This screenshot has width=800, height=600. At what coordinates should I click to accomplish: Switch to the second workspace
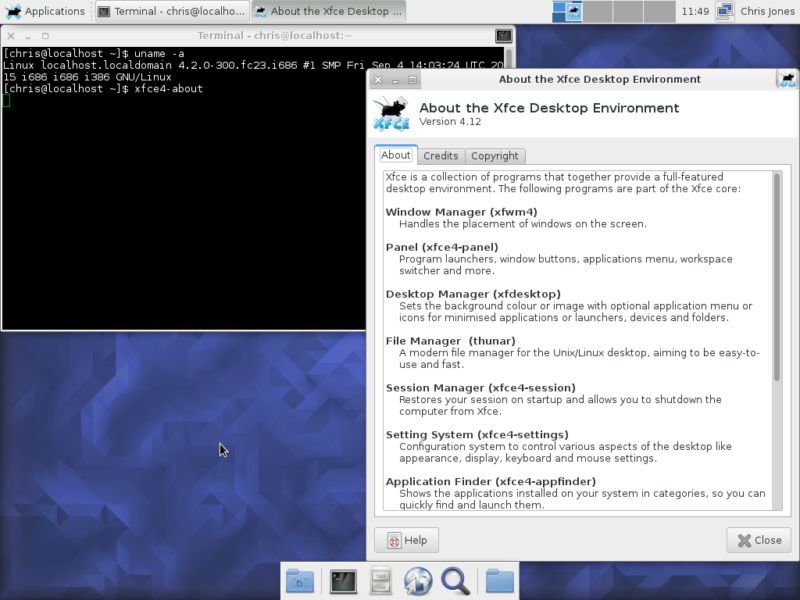click(x=597, y=11)
